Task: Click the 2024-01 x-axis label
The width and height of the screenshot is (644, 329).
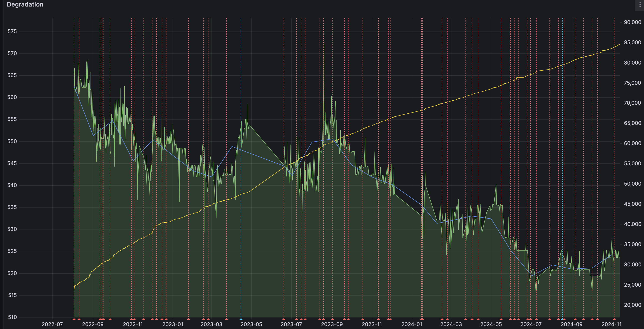Action: [412, 324]
